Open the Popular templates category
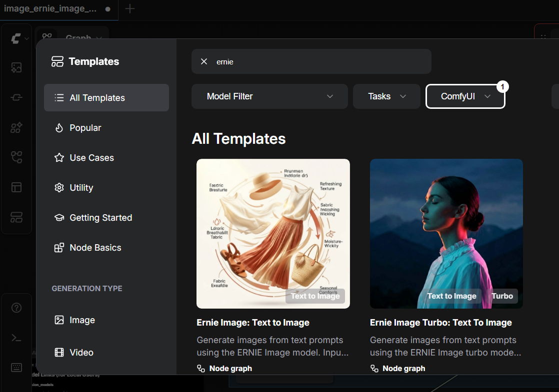 tap(106, 127)
